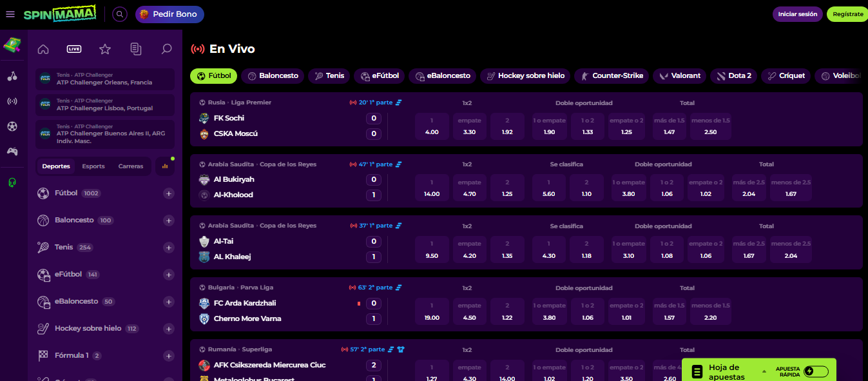Screen dimensions: 868x381
Task: Open favorites star icon
Action: [105, 49]
